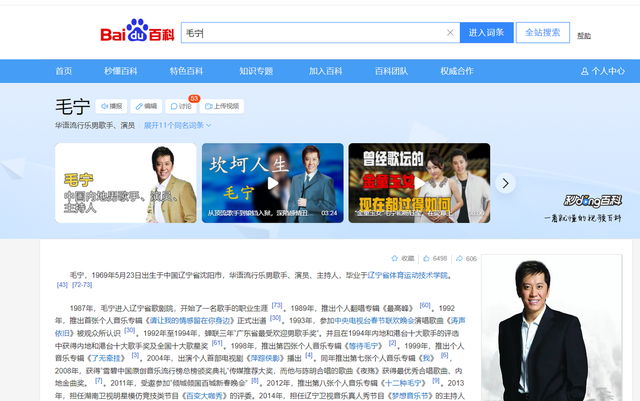Click the next arrow of video carousel

coord(505,183)
